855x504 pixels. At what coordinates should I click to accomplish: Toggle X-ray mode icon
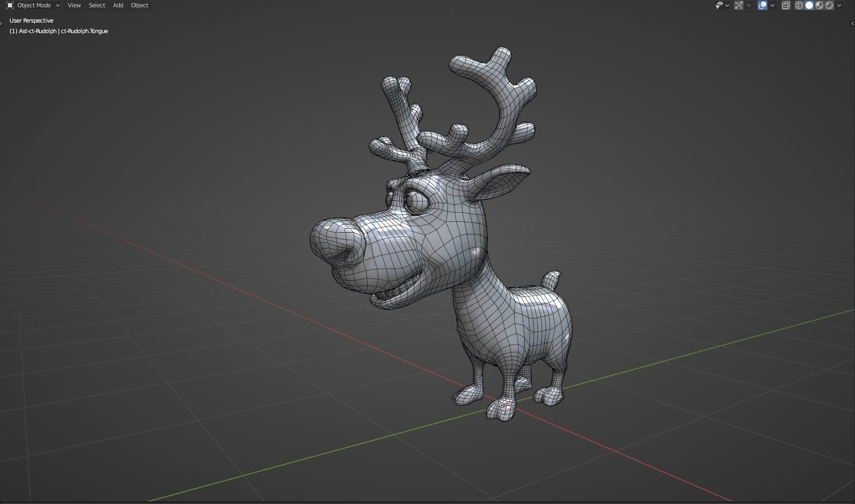tap(786, 5)
